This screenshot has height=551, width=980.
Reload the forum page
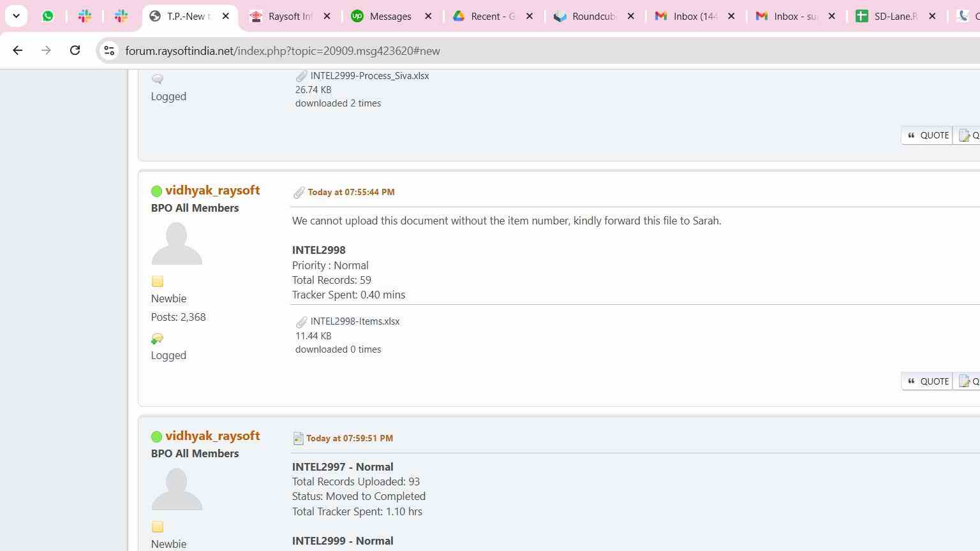tap(75, 50)
